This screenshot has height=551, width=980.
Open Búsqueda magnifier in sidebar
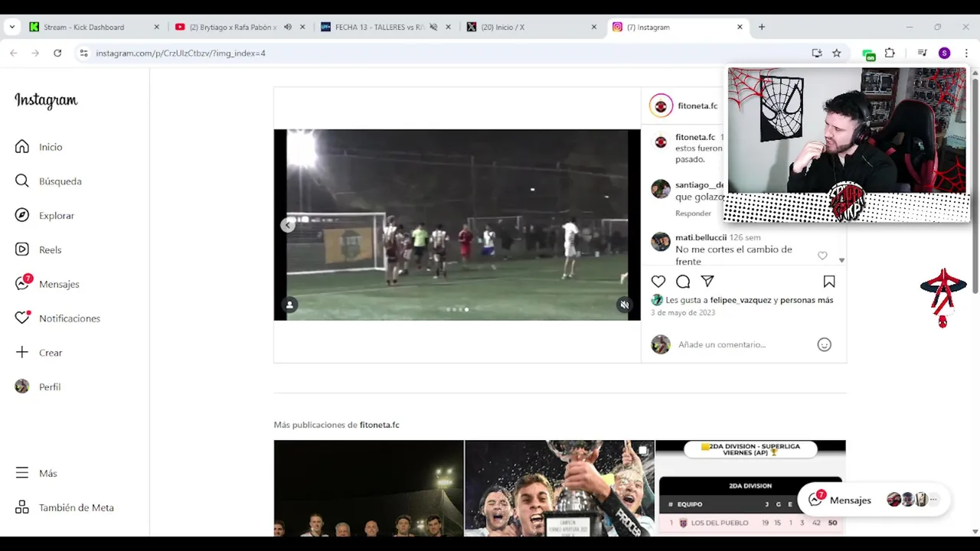point(22,181)
